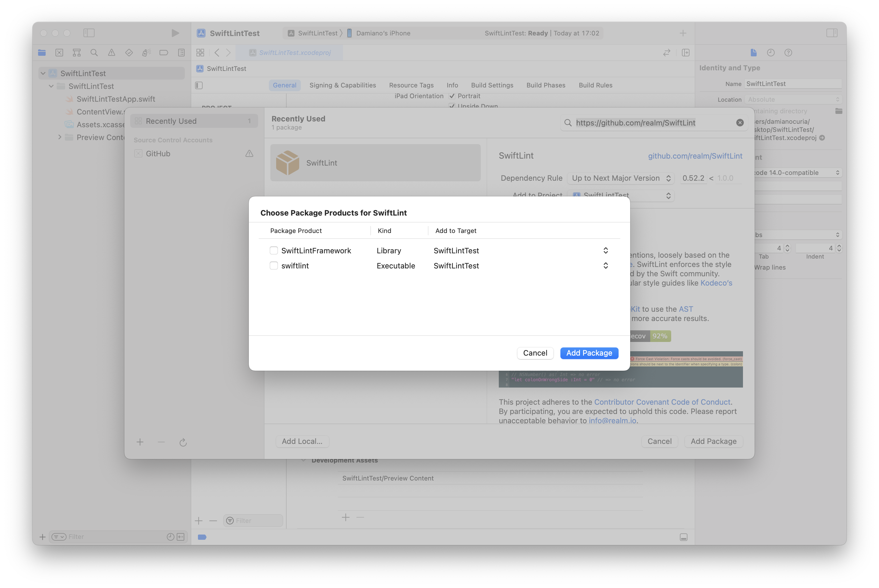Open the Source Control navigator icon
The height and width of the screenshot is (588, 879).
point(59,53)
